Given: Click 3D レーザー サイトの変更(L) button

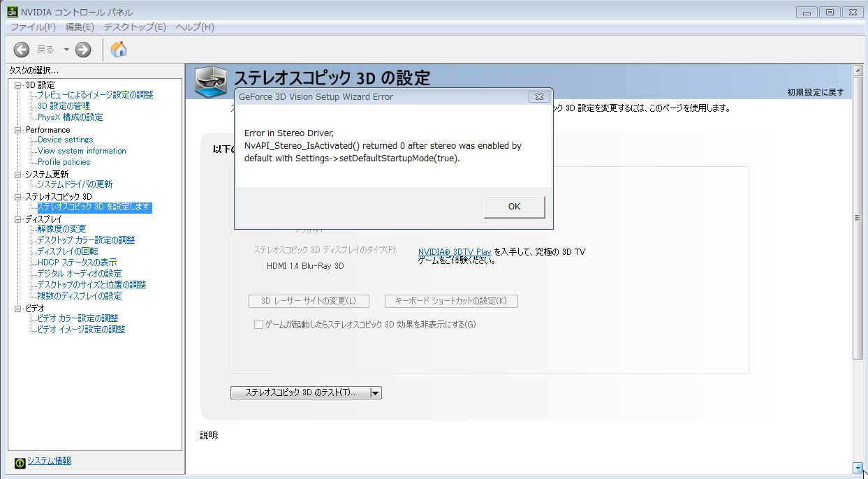Looking at the screenshot, I should 308,301.
